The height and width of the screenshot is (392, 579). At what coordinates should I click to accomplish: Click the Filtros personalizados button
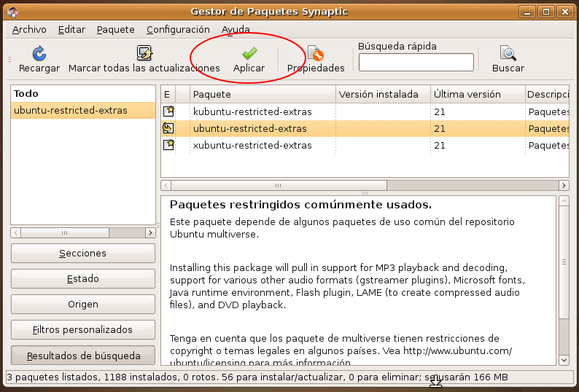pyautogui.click(x=83, y=330)
